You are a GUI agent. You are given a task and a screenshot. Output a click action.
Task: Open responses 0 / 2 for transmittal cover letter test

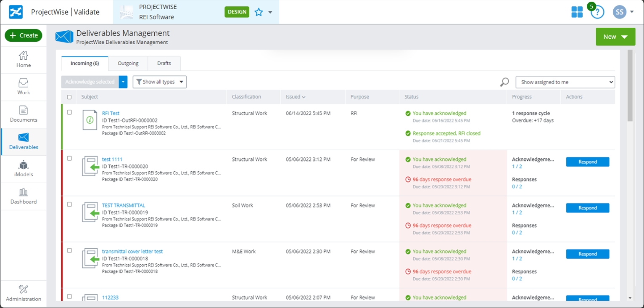click(517, 279)
